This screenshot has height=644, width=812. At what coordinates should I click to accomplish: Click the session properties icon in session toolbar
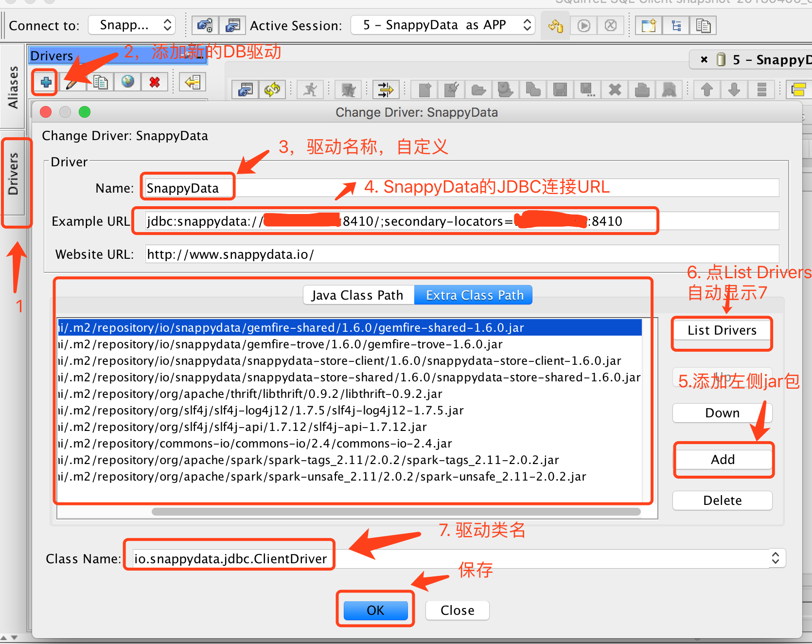tap(246, 89)
